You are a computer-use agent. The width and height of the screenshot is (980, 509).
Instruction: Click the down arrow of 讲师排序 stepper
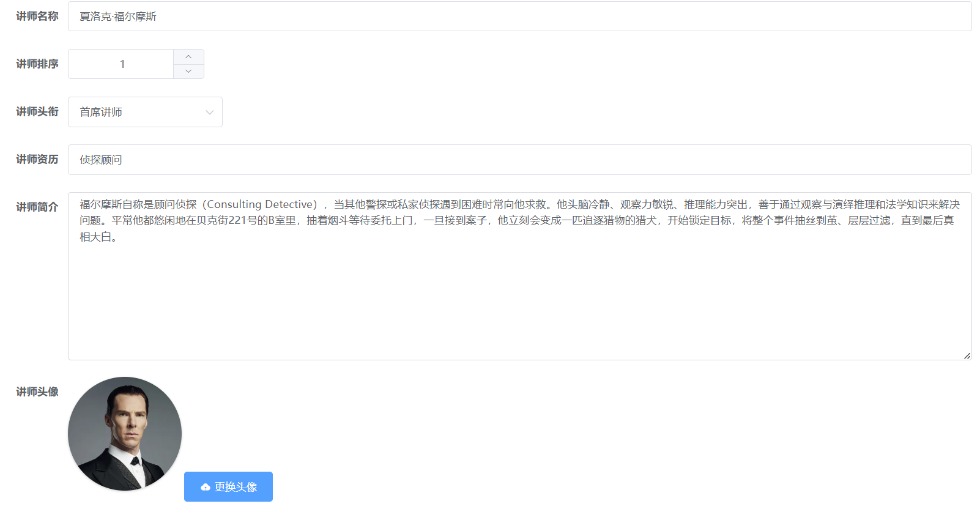click(188, 72)
